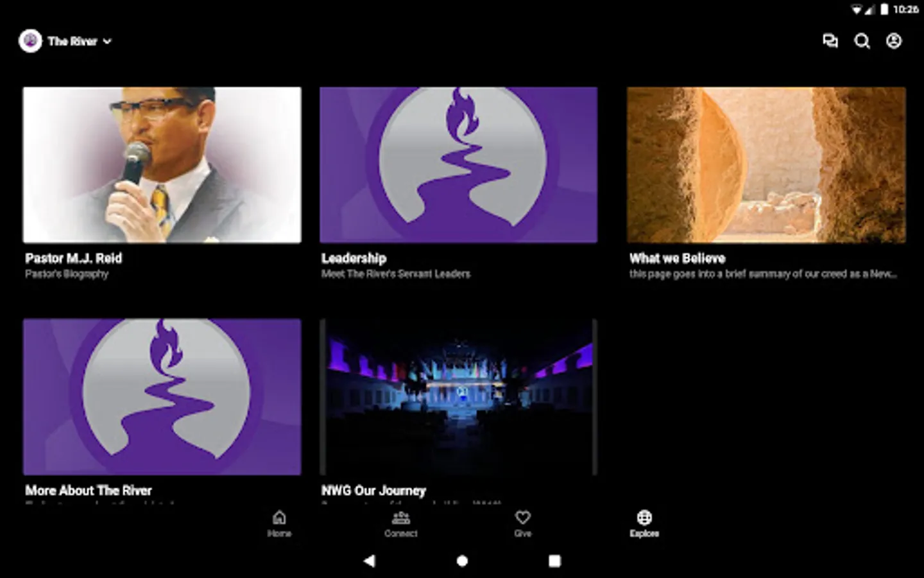The width and height of the screenshot is (924, 578).
Task: Tap the Leadership title
Action: click(354, 258)
